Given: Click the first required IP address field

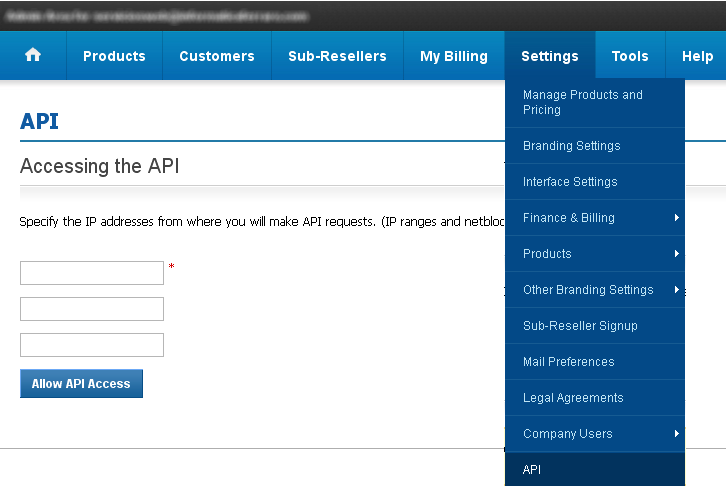Looking at the screenshot, I should 92,273.
